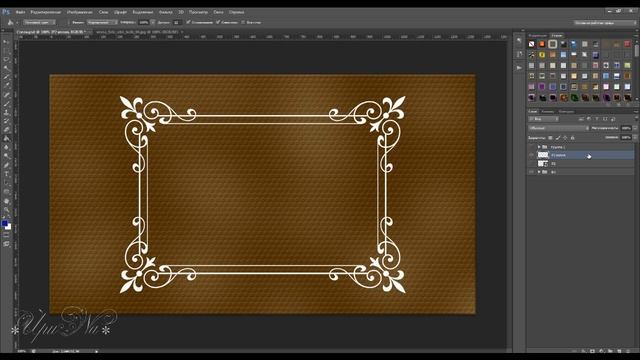Toggle the Смеж.пикс contiguous checkbox
The width and height of the screenshot is (640, 360).
pyautogui.click(x=218, y=22)
